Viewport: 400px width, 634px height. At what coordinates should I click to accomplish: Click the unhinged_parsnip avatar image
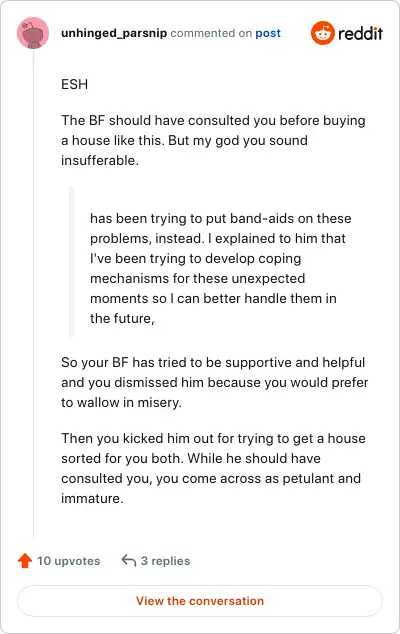[33, 33]
